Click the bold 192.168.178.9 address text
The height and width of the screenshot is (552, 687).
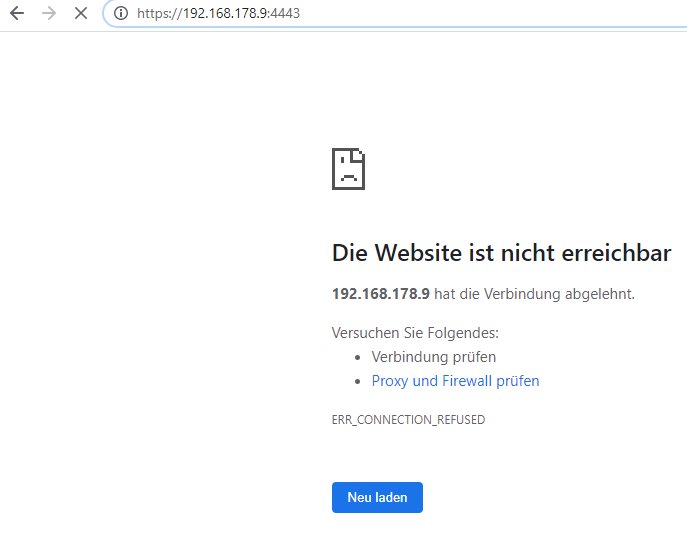coord(381,294)
